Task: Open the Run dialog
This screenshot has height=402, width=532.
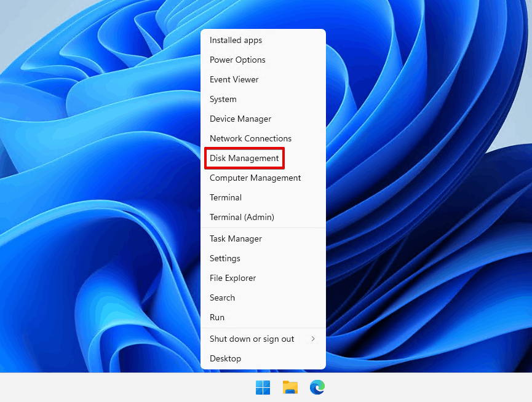Action: (x=216, y=317)
